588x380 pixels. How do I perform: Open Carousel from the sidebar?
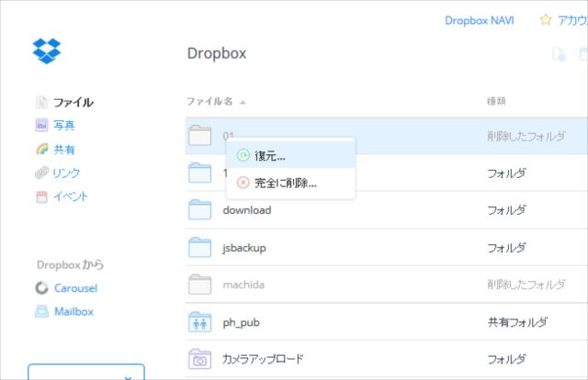[75, 288]
